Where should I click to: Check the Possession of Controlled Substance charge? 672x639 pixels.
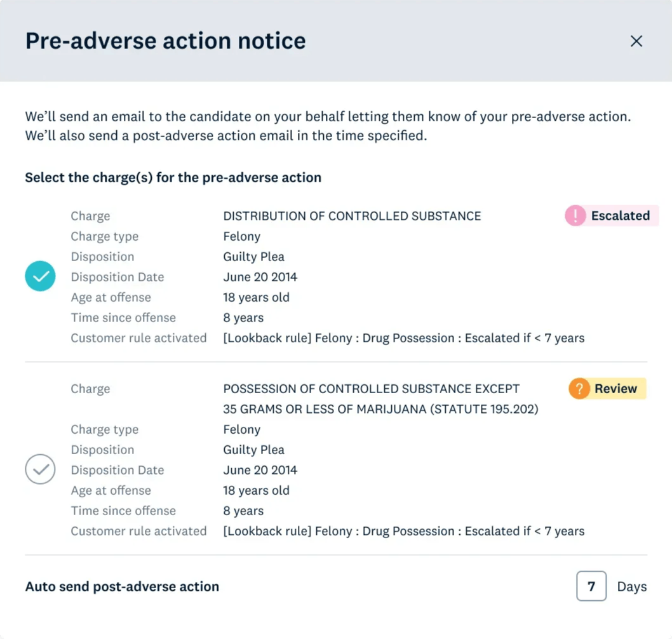click(40, 470)
